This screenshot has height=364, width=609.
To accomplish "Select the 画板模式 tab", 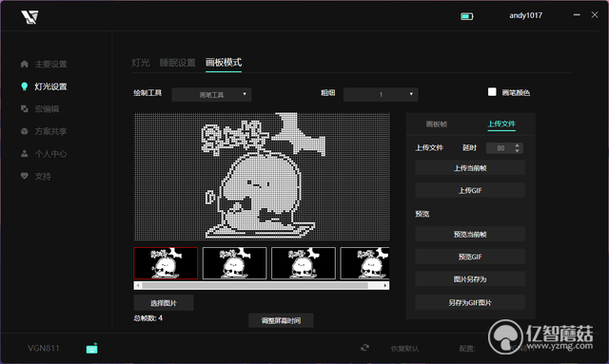I will tap(224, 63).
